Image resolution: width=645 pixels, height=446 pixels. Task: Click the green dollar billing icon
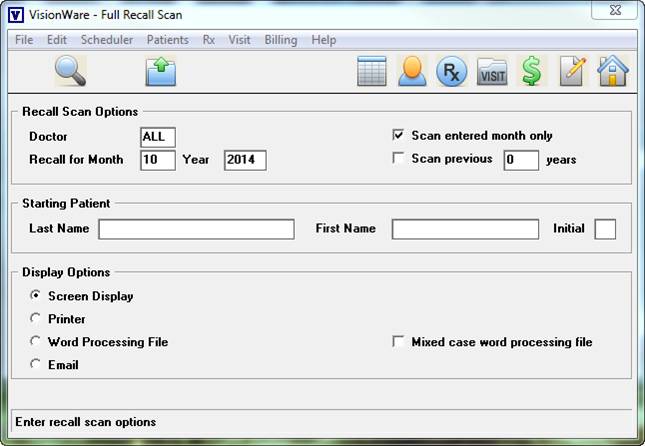pos(531,71)
